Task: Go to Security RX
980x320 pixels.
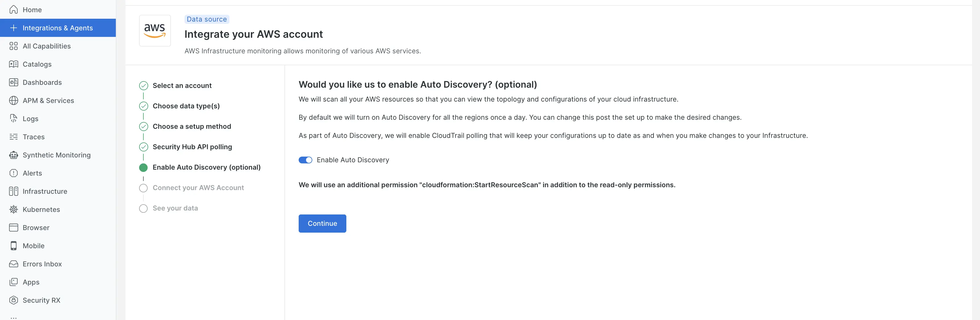Action: tap(58, 300)
